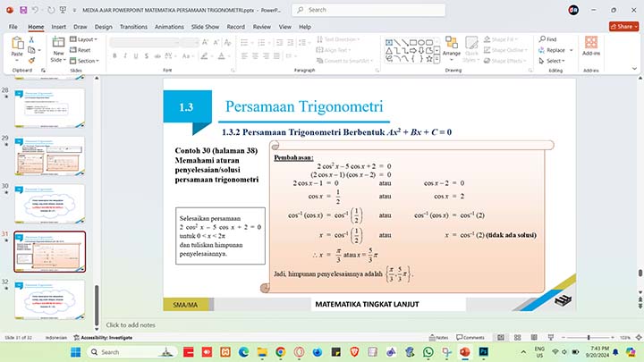Open the Section dropdown
Viewport: 644px width, 362px height.
pos(84,61)
